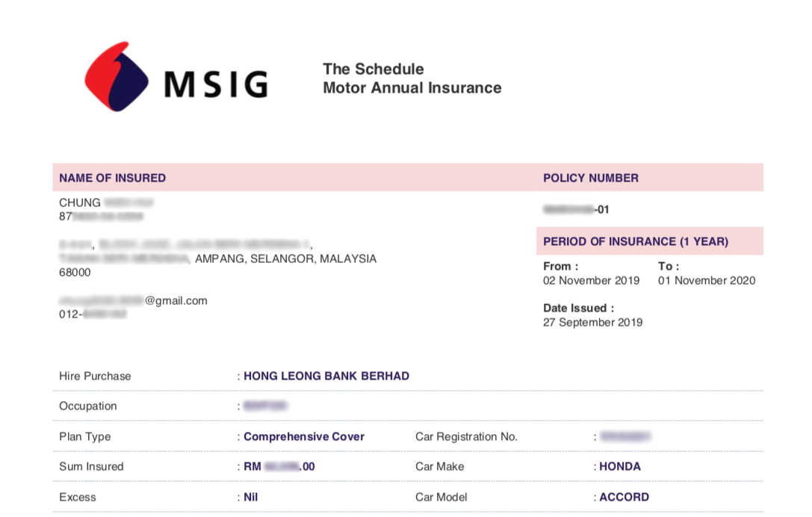The height and width of the screenshot is (517, 812).
Task: Select the Date Issued 27 September 2019
Action: click(x=593, y=322)
